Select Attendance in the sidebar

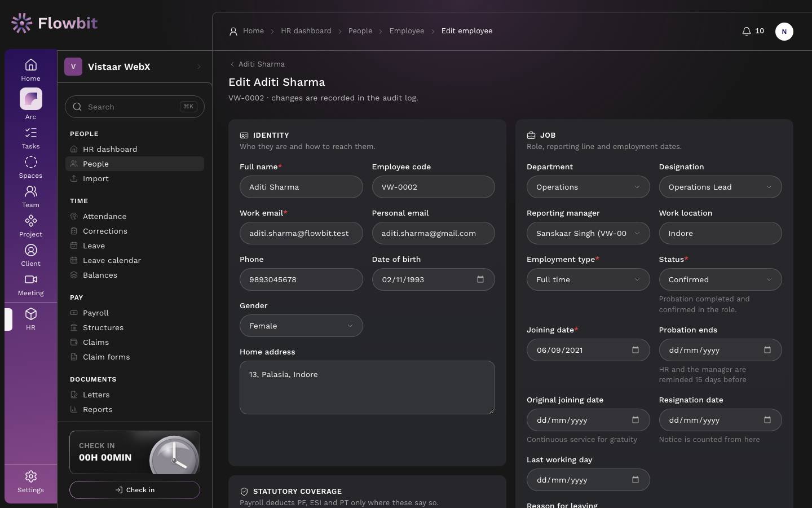[135, 216]
